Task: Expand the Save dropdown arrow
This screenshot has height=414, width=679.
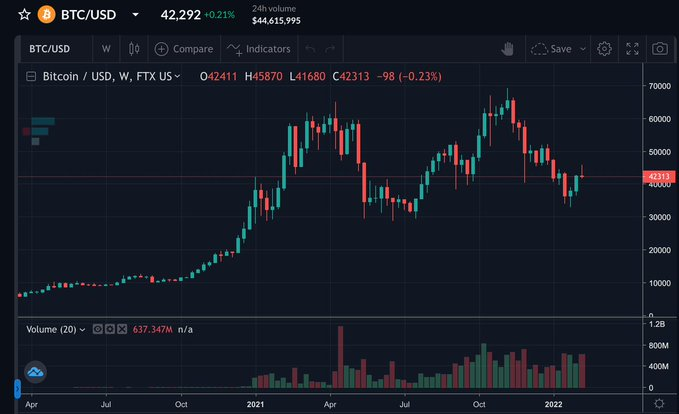Action: coord(583,48)
